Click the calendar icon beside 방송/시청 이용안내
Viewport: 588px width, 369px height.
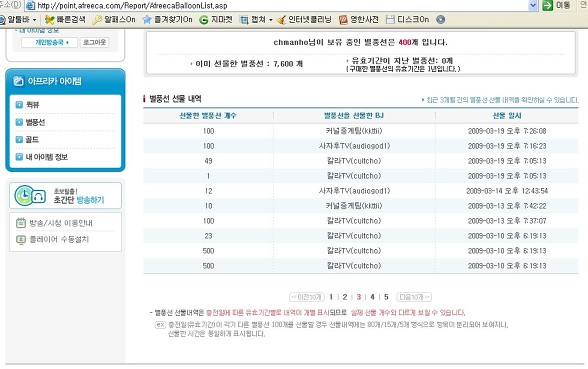click(21, 223)
